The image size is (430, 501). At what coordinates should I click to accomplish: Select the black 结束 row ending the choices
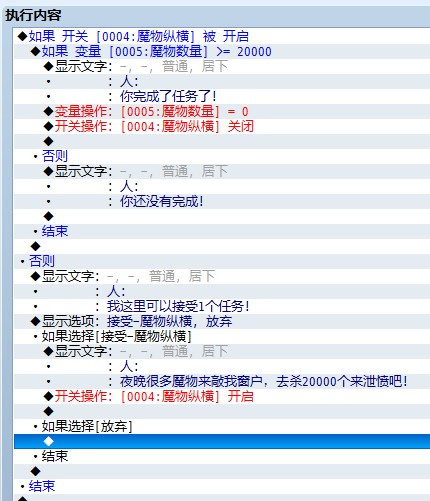tap(222, 456)
